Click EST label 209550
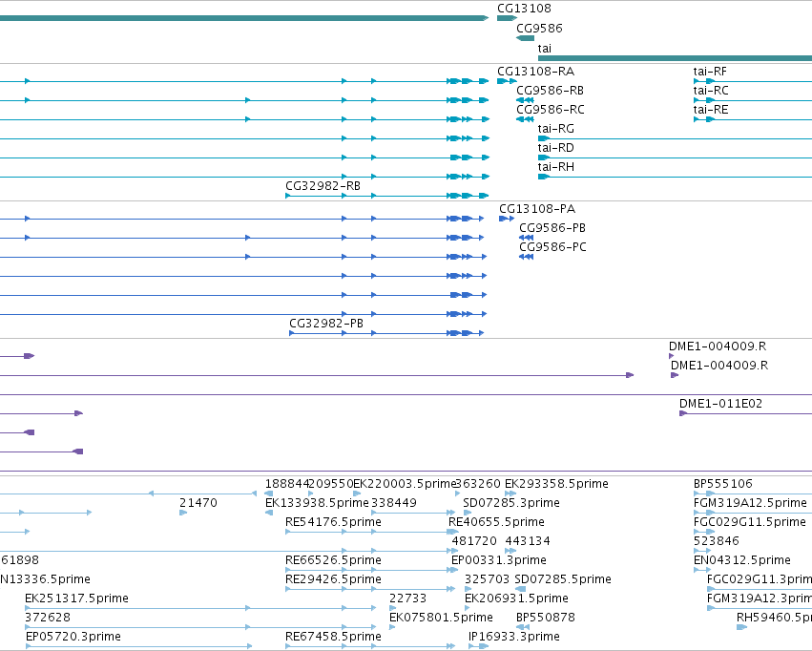Viewport: 812px width, 651px height. click(x=331, y=484)
